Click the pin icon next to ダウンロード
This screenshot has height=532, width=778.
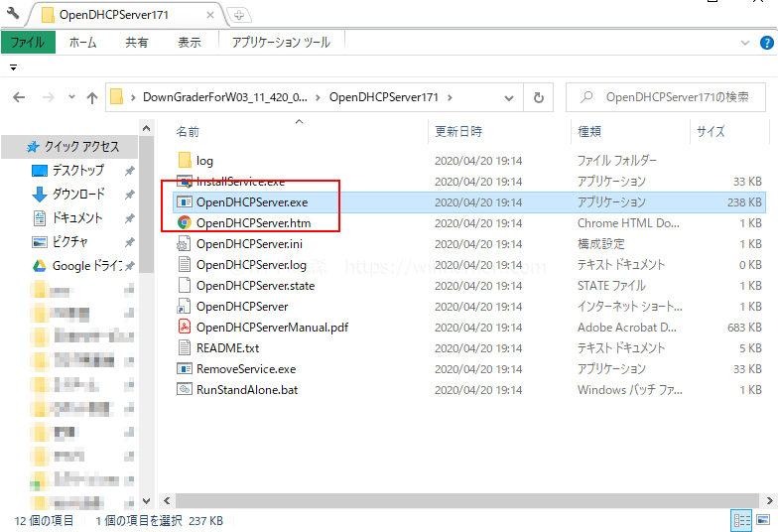(x=129, y=195)
